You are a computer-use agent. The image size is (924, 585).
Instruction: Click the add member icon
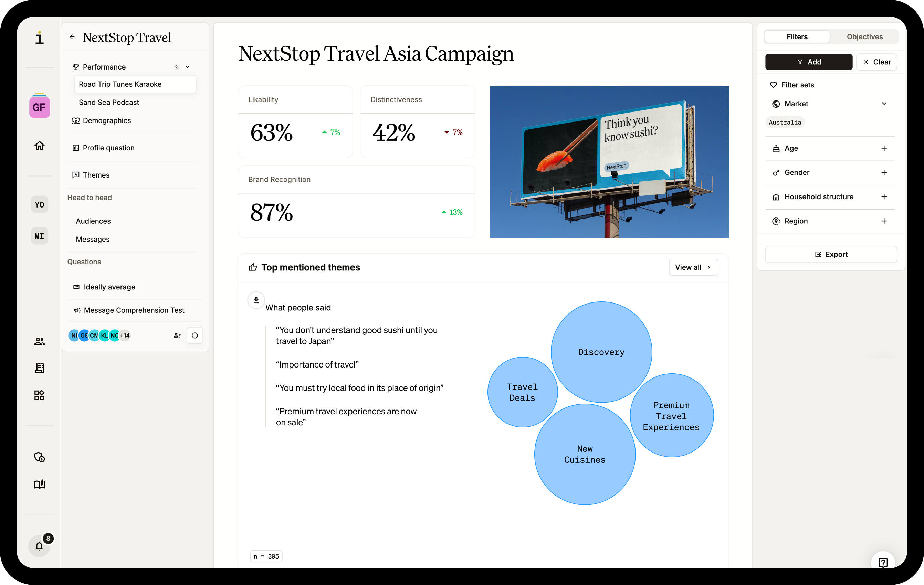pyautogui.click(x=177, y=336)
